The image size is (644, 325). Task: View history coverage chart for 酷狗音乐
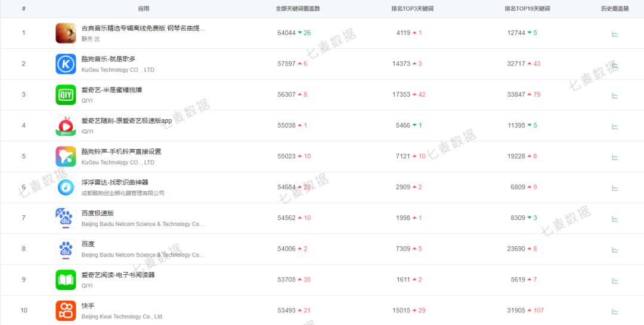[x=615, y=64]
